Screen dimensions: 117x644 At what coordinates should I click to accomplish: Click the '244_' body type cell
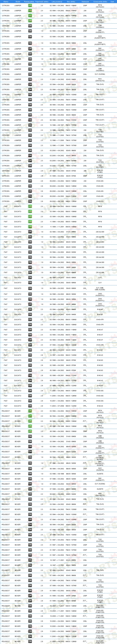point(85,406)
